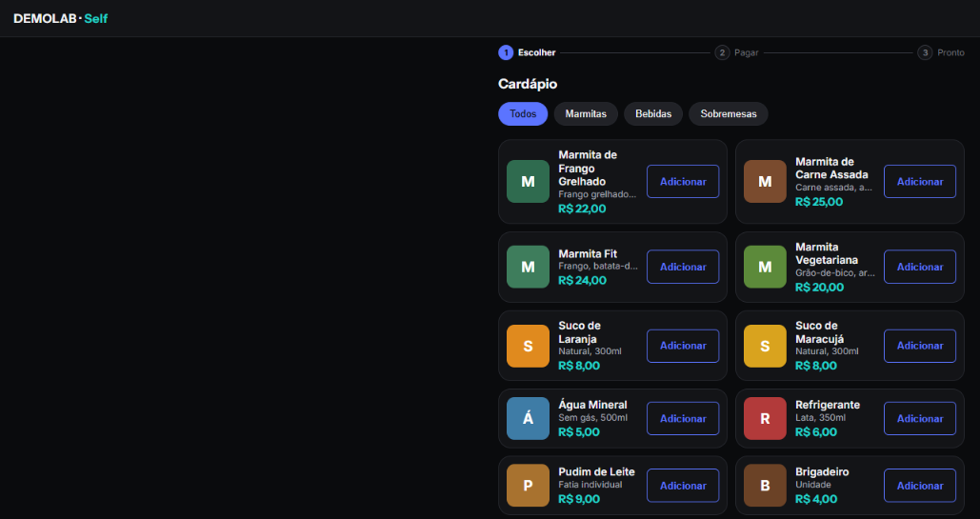The image size is (980, 519).
Task: Add Marmita Fit with the Adicionar button
Action: 683,267
